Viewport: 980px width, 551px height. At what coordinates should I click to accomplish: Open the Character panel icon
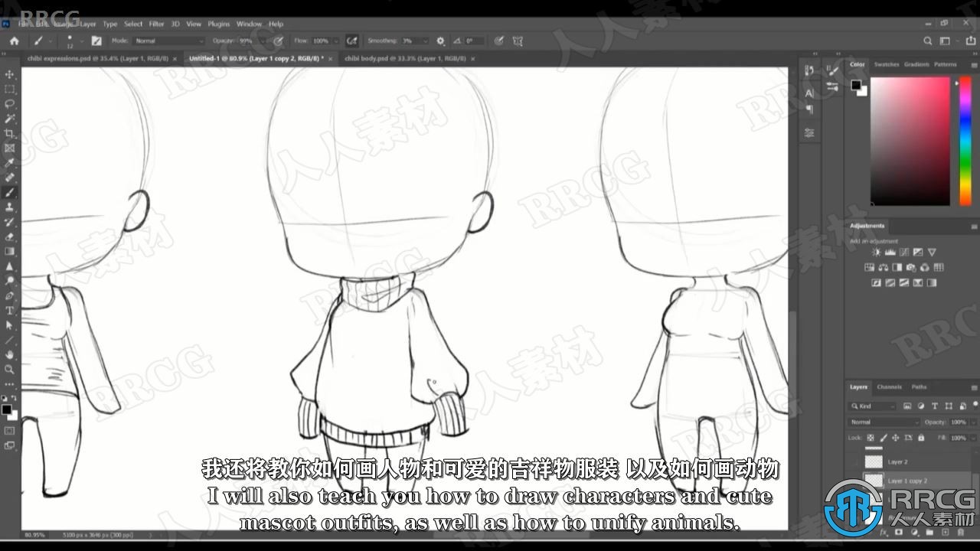[x=809, y=93]
